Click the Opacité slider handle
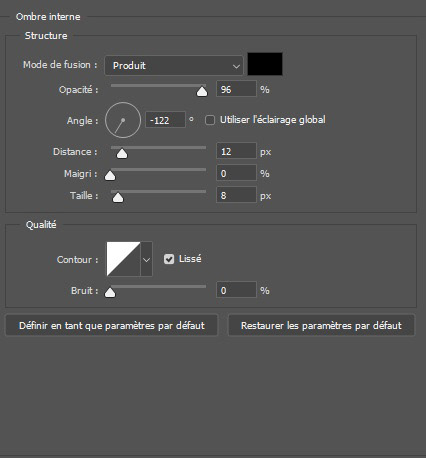The height and width of the screenshot is (458, 426). pos(202,92)
